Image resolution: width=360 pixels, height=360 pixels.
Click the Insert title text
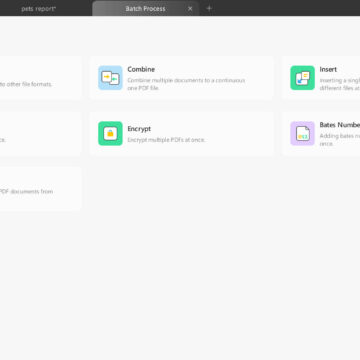328,69
